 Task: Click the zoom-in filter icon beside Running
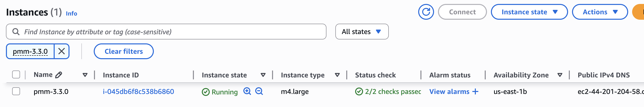247,91
